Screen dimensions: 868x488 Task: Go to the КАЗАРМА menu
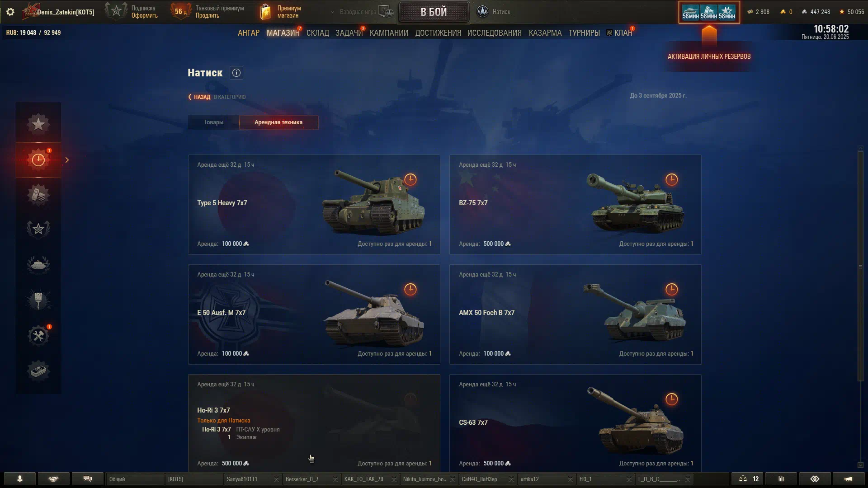tap(545, 33)
